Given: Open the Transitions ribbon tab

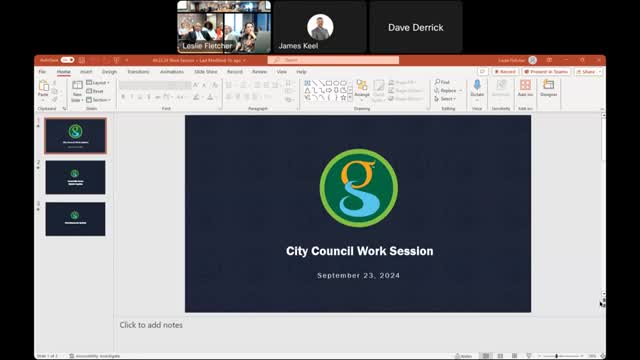Looking at the screenshot, I should tap(138, 72).
